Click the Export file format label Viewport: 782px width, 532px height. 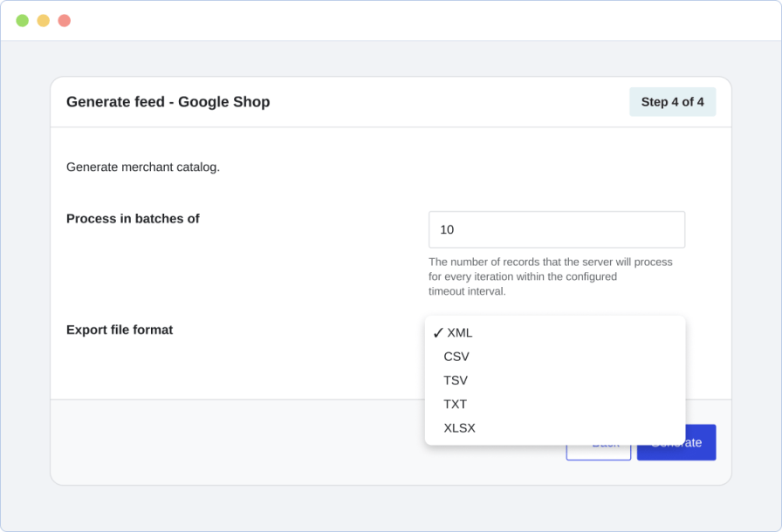click(120, 330)
